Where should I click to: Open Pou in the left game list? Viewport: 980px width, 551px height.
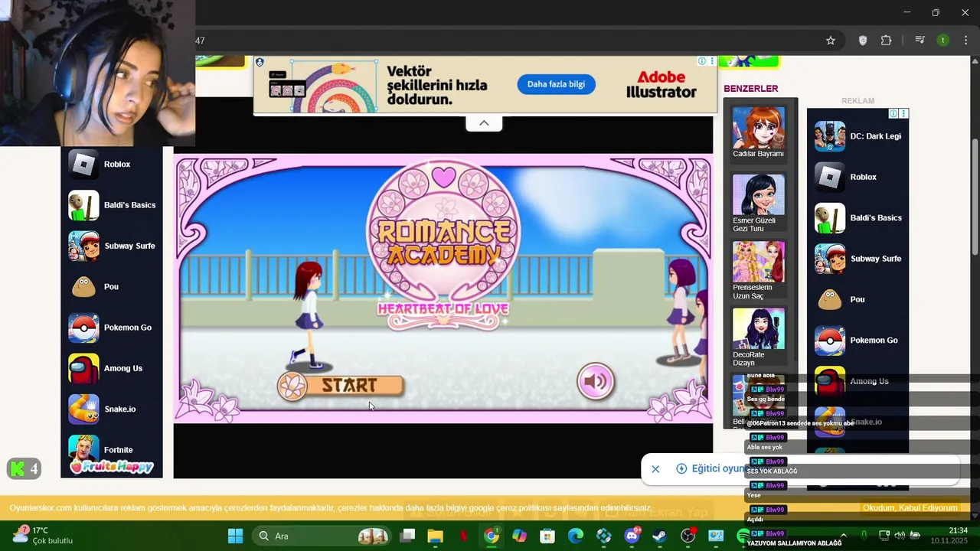click(112, 287)
